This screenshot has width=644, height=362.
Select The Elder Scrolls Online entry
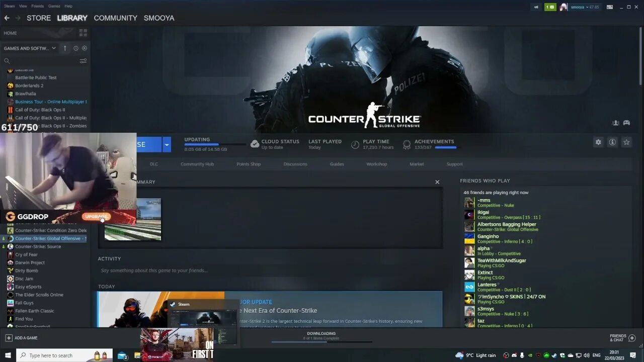point(39,295)
